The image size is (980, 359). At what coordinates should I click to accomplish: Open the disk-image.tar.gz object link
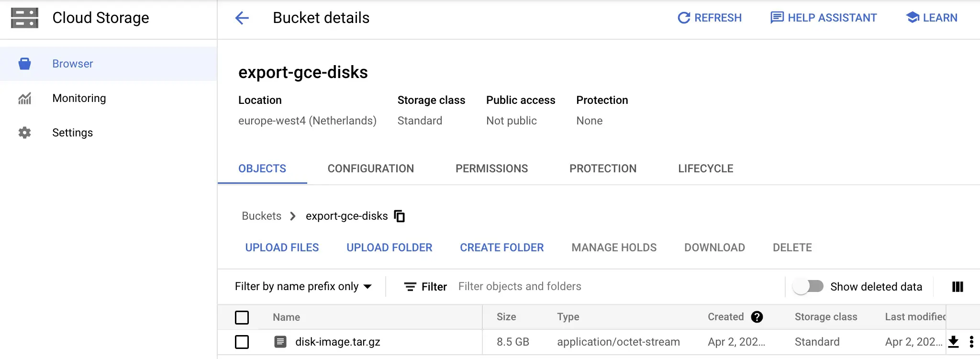(338, 342)
